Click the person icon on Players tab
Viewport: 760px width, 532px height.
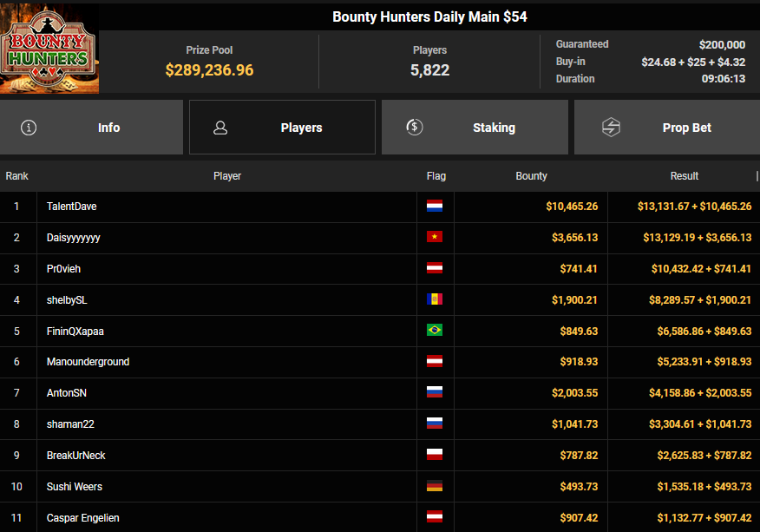(220, 128)
